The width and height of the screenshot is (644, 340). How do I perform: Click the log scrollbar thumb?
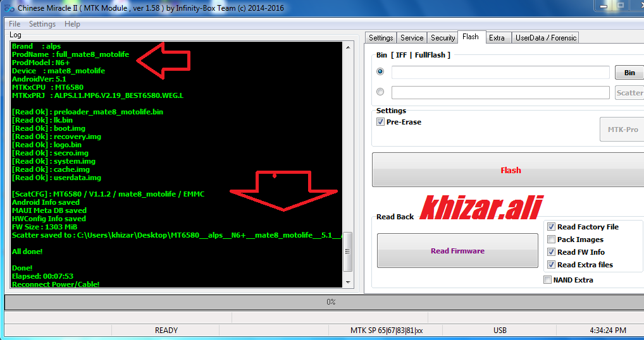coord(348,252)
